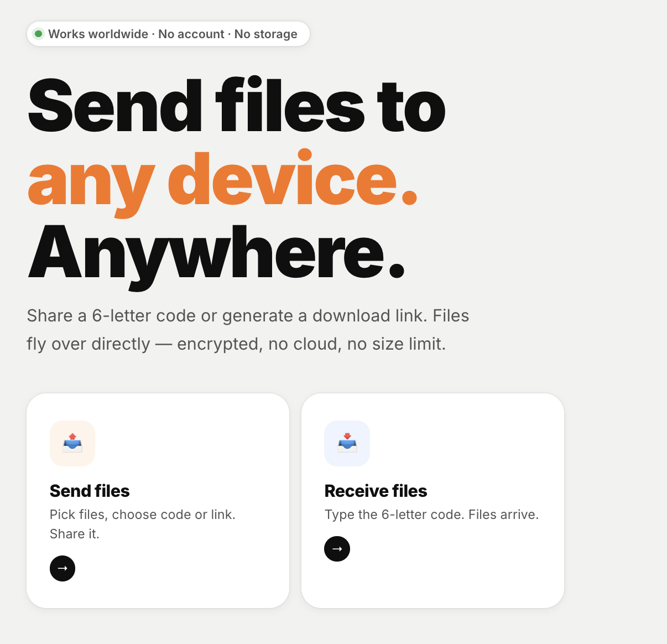The height and width of the screenshot is (644, 667).
Task: Click the inbox tray icon in Receive files card
Action: click(347, 443)
